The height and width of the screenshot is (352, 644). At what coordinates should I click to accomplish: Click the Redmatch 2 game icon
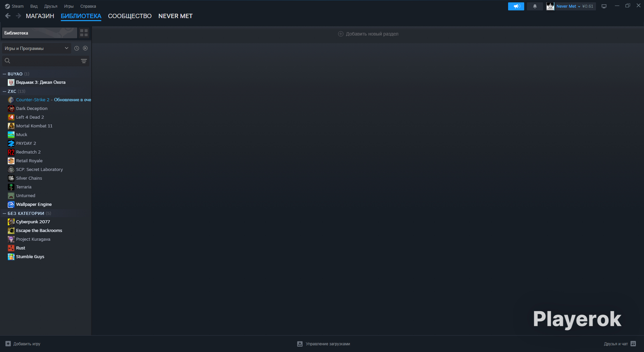(11, 152)
